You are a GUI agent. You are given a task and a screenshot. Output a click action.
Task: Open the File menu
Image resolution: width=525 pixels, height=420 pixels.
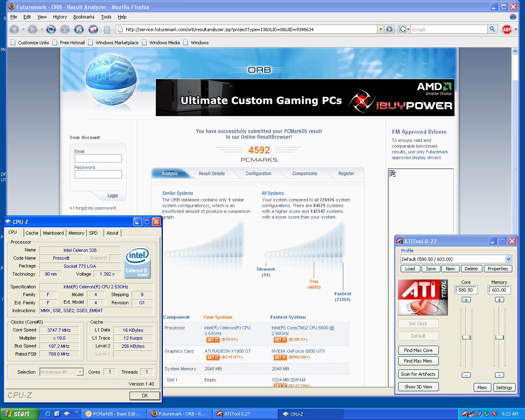[14, 17]
